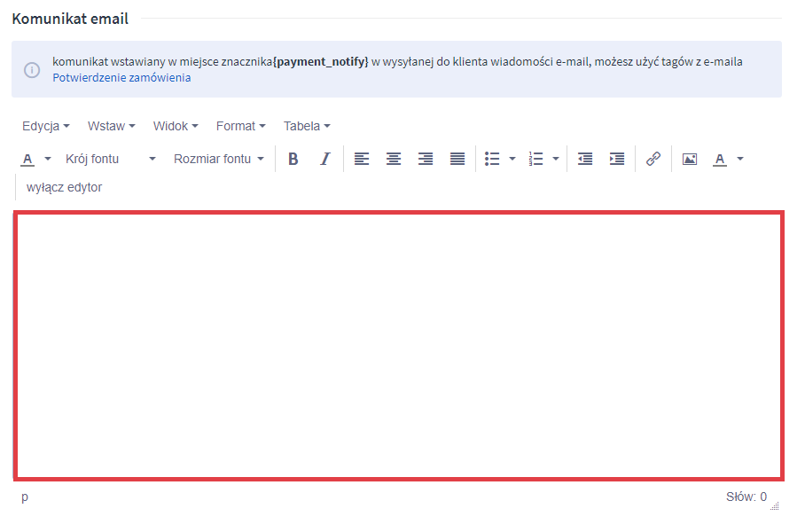Click the wyłącz edytor button

tap(64, 187)
